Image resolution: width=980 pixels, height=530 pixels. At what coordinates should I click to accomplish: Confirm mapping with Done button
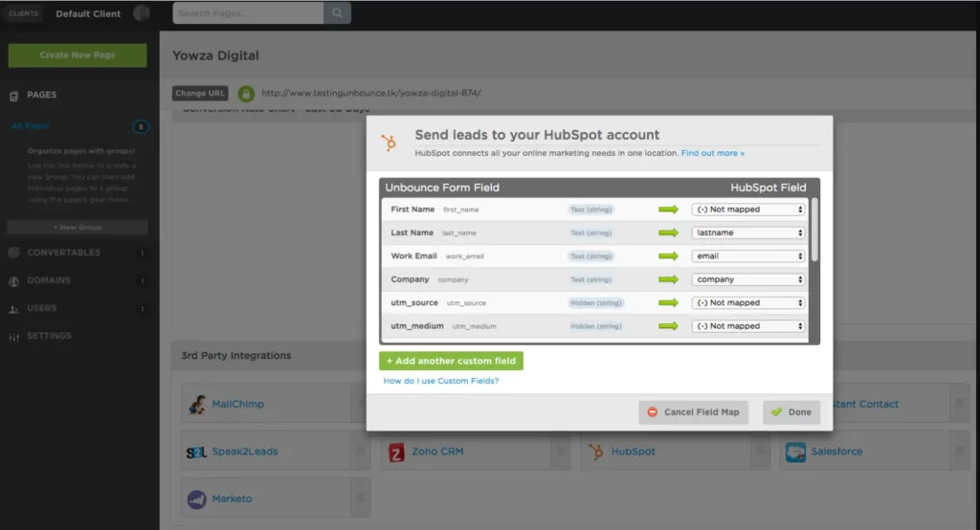pos(791,412)
